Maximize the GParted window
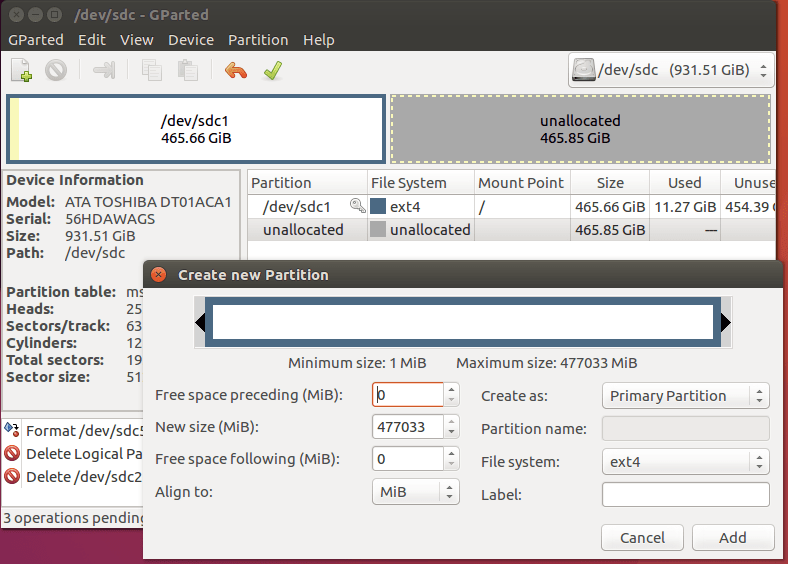This screenshot has height=564, width=788. (54, 15)
